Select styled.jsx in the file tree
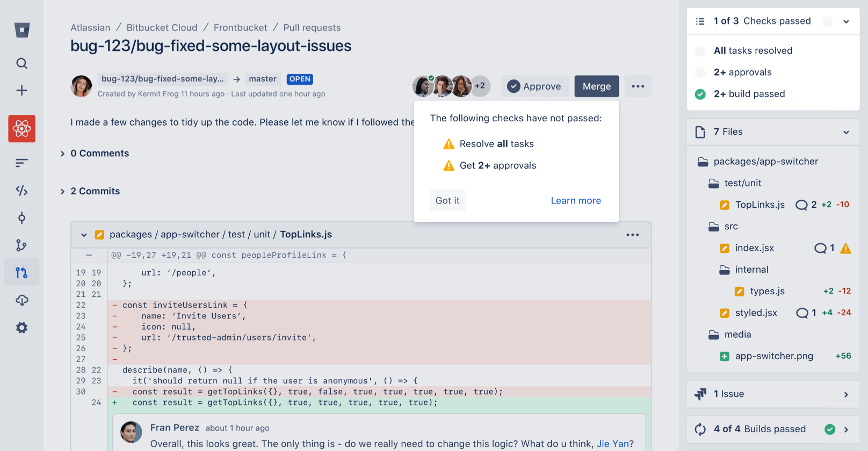 (x=756, y=313)
